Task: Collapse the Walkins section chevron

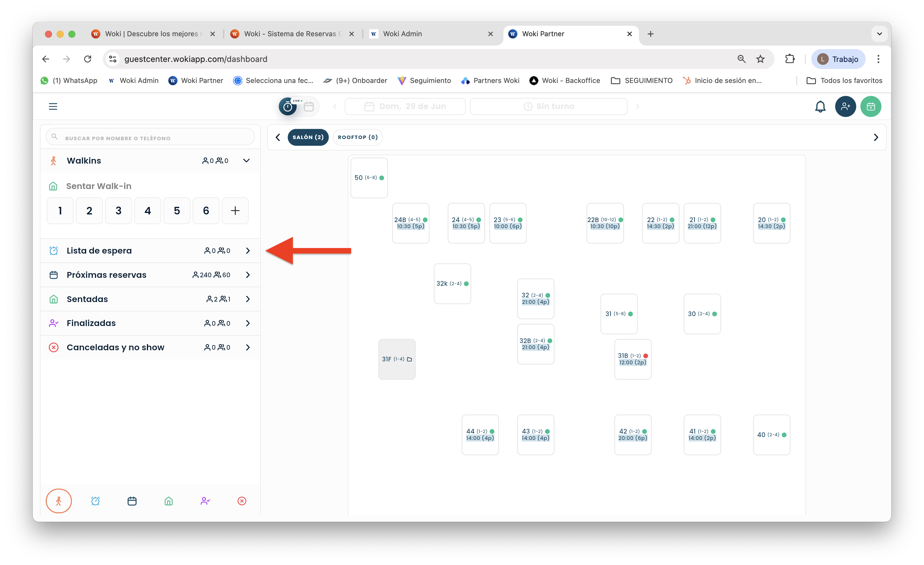Action: [246, 161]
